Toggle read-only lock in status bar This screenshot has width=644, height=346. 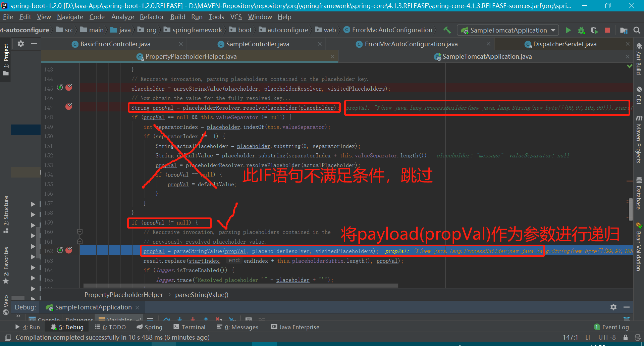point(626,338)
